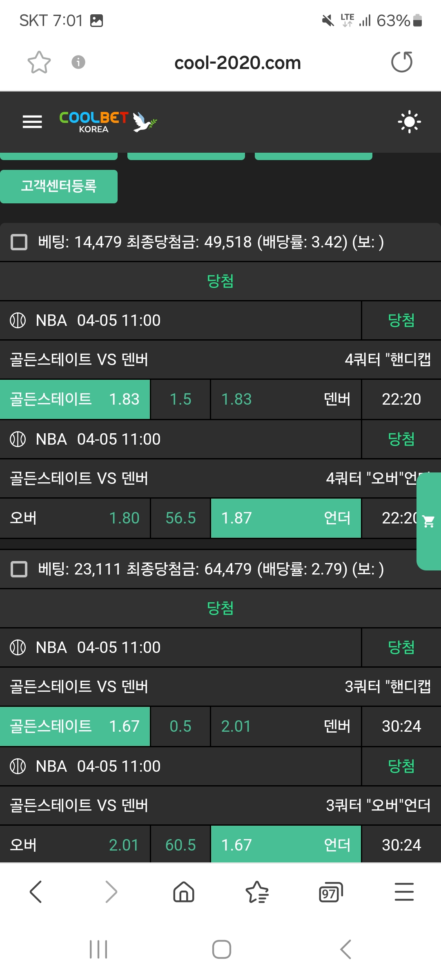Viewport: 441px width, 980px height.
Task: Check the box for bet 14,479
Action: coord(19,242)
